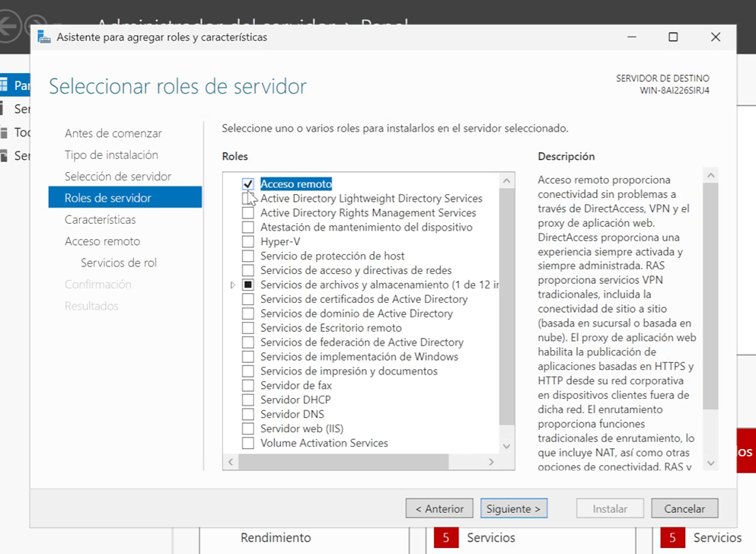
Task: Tick the Servidor web (IIS) checkbox
Action: pyautogui.click(x=247, y=429)
